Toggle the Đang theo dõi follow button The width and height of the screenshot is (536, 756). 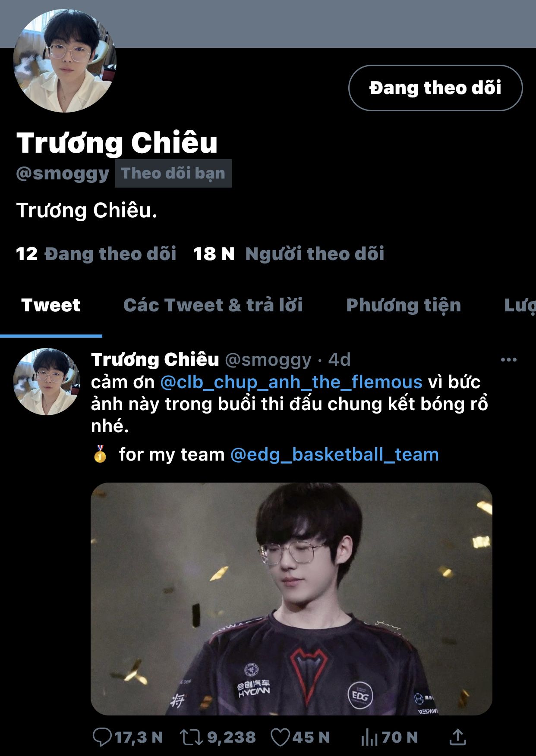[435, 88]
